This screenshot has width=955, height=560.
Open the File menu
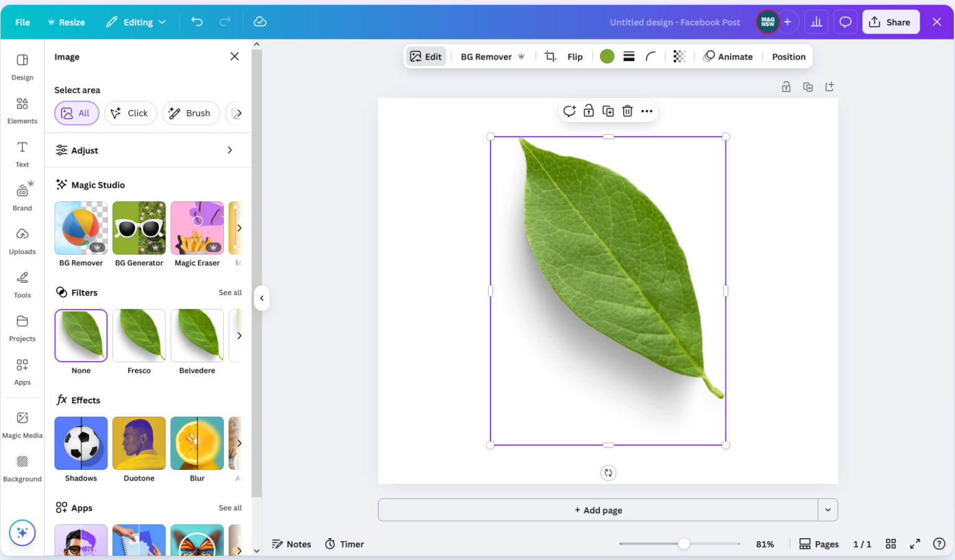tap(22, 22)
